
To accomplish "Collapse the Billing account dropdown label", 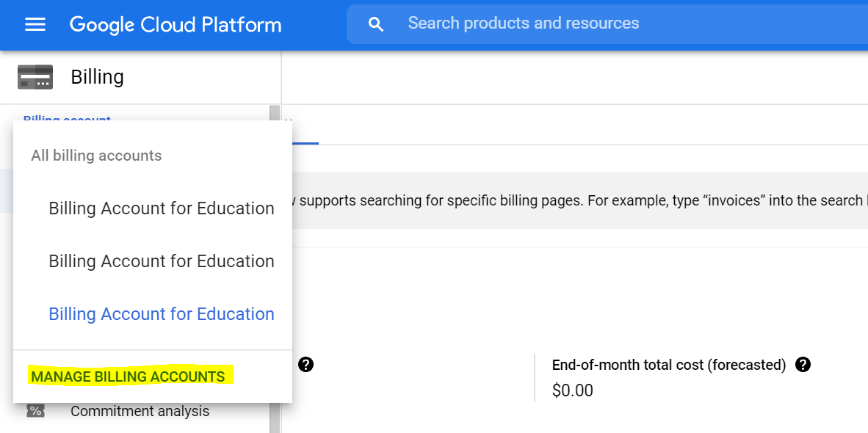I will 67,117.
